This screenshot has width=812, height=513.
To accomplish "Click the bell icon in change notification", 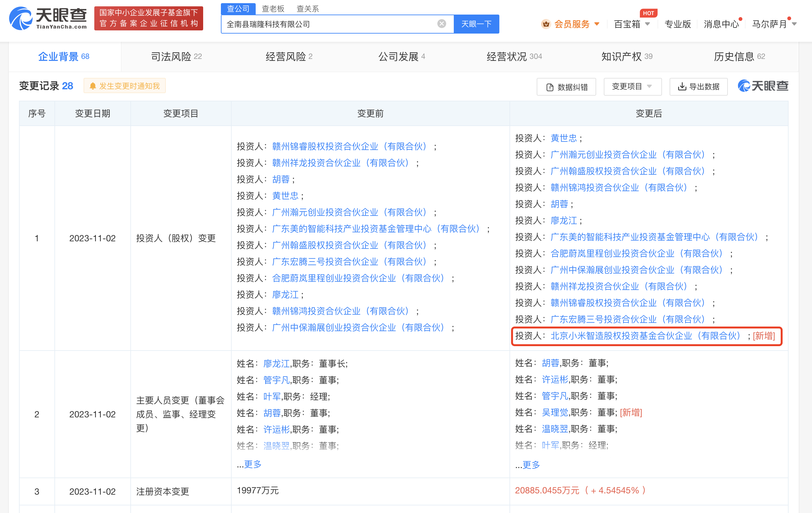I will point(92,86).
